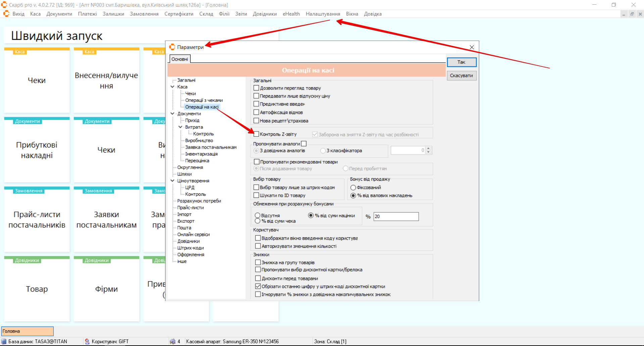Screen dimensions: 644x346
Task: Click the database icon in the status bar
Action: pos(4,341)
